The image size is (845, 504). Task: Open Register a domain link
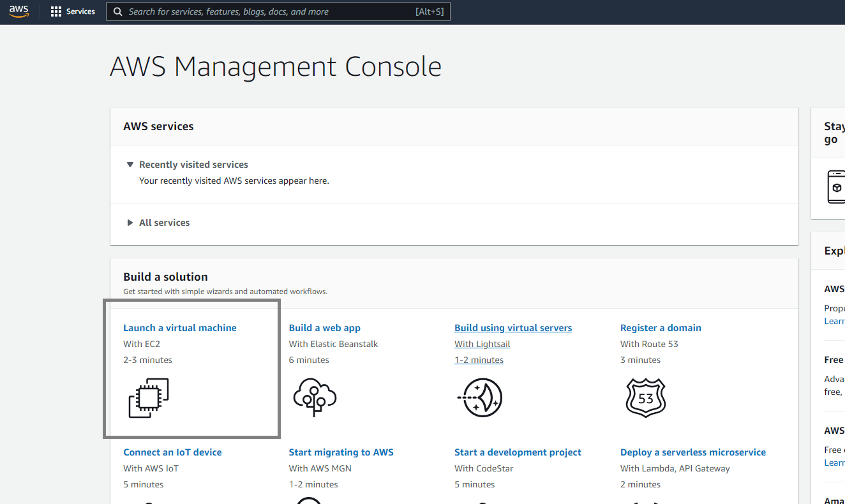661,328
